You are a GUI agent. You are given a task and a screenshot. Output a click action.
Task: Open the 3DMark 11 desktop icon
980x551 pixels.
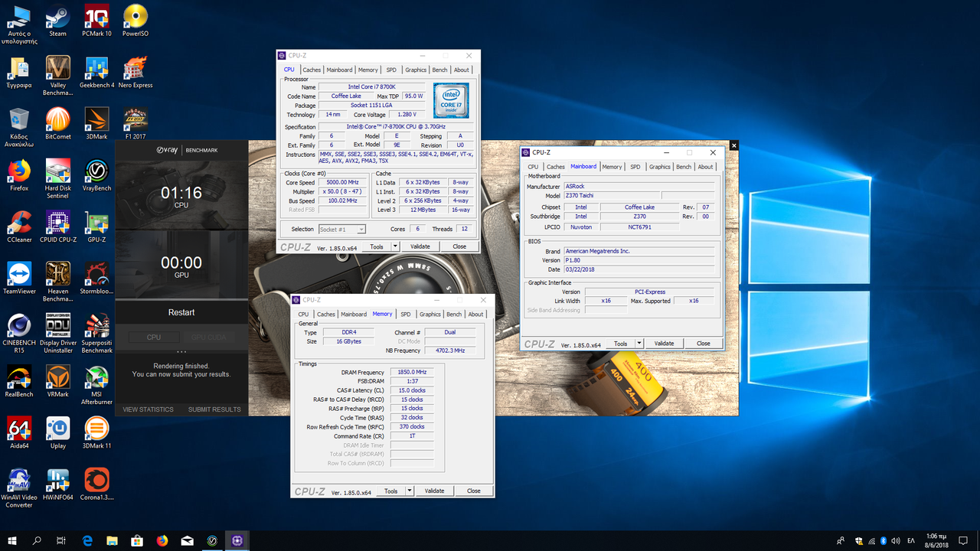[96, 431]
